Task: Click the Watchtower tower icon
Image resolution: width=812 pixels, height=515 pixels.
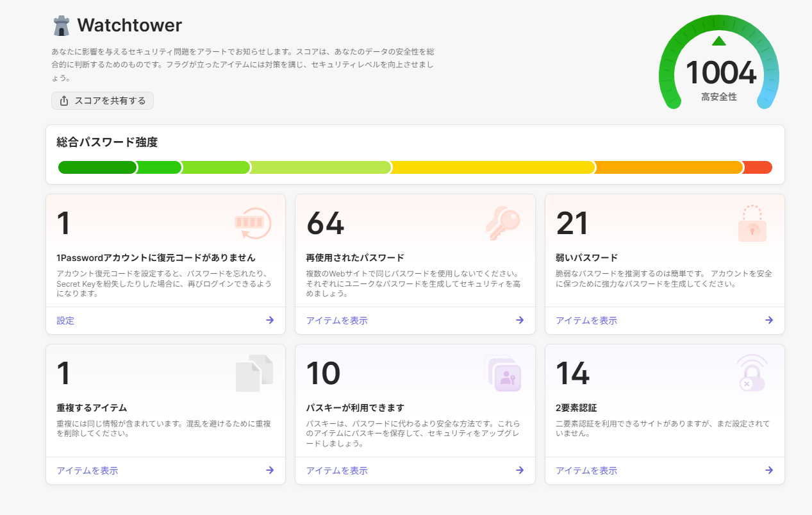Action: coord(61,25)
